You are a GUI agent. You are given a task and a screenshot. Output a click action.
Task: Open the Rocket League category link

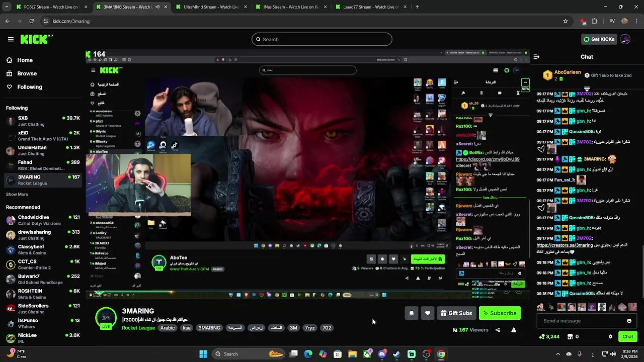pos(138,328)
